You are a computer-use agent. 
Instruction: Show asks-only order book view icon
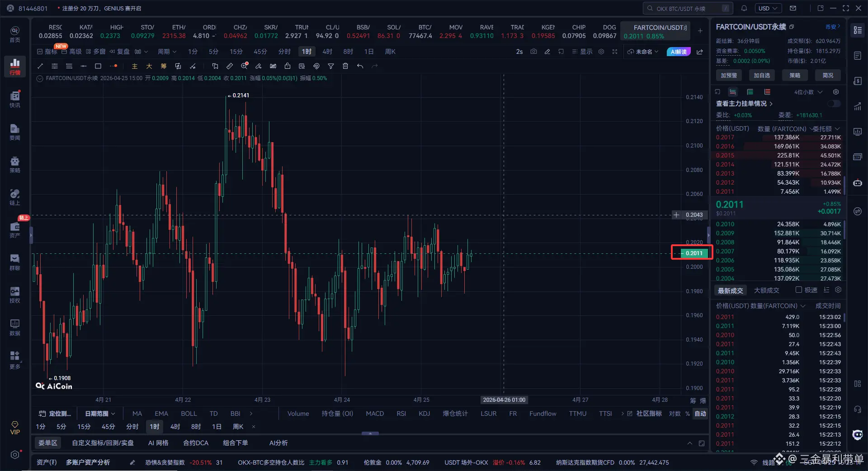(x=767, y=92)
